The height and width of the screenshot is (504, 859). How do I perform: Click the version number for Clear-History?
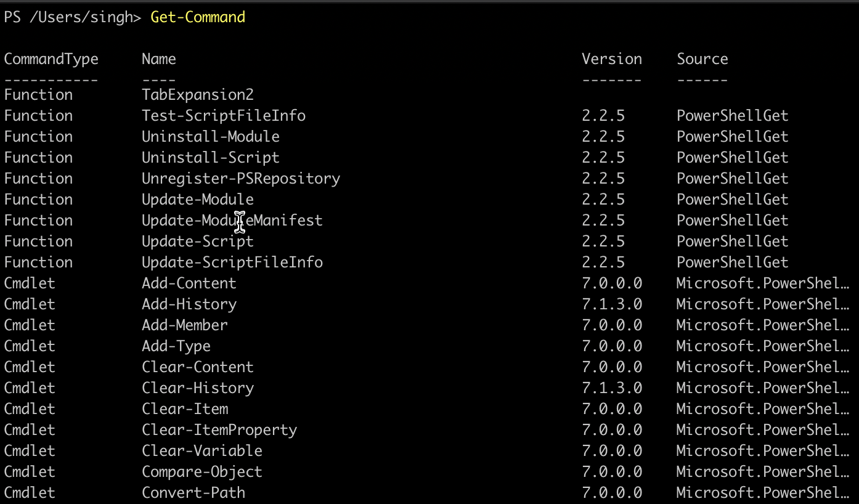(x=611, y=388)
